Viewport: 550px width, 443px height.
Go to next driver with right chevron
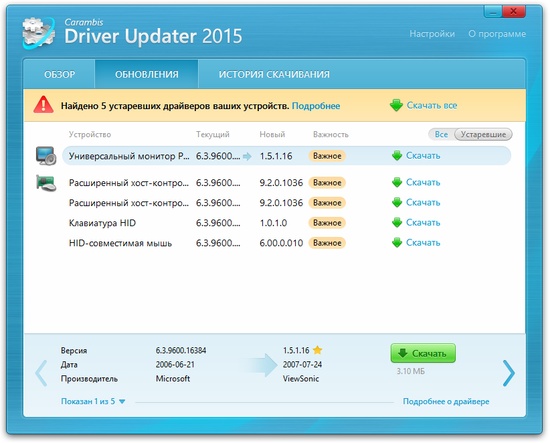pos(509,373)
